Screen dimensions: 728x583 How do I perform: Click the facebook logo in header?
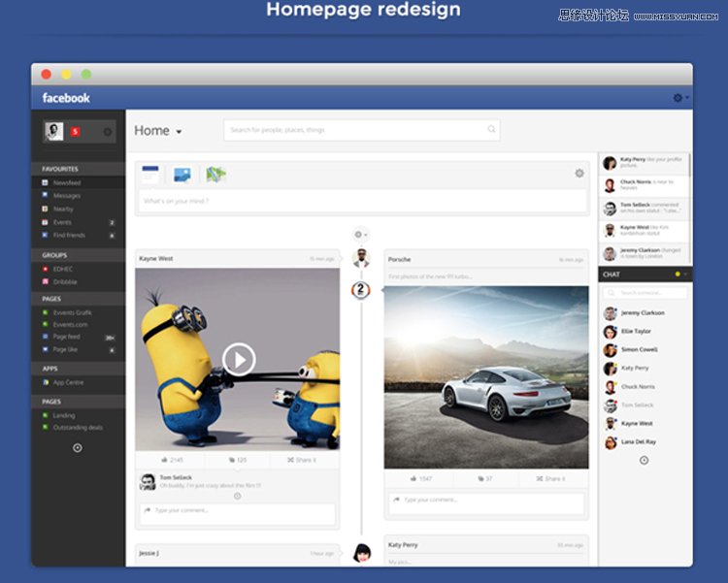coord(66,98)
